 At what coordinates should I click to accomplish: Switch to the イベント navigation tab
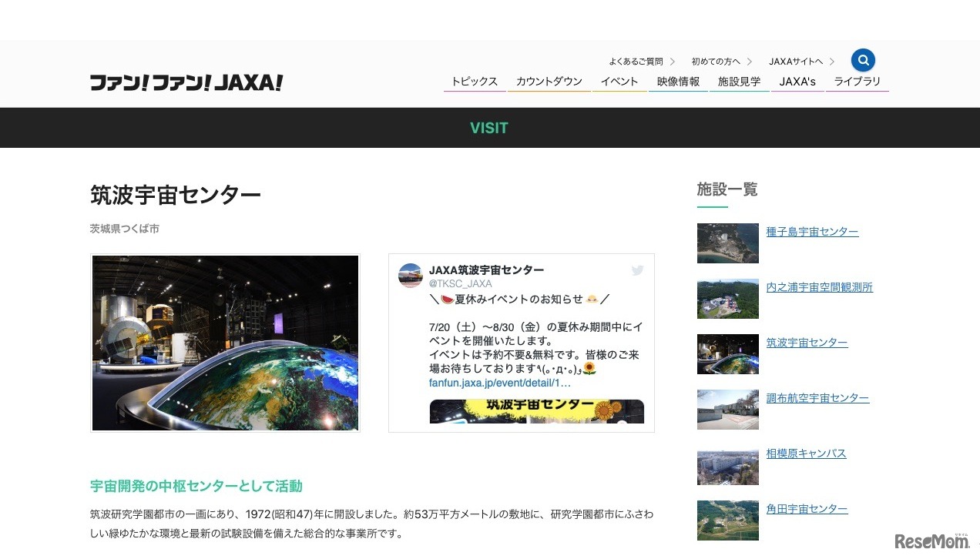(619, 81)
